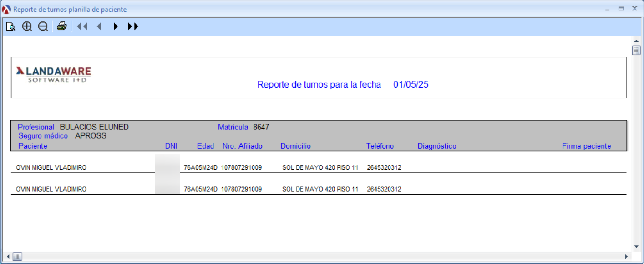Screen dimensions: 644x264
Task: Click the Paciente column header
Action: (33, 146)
